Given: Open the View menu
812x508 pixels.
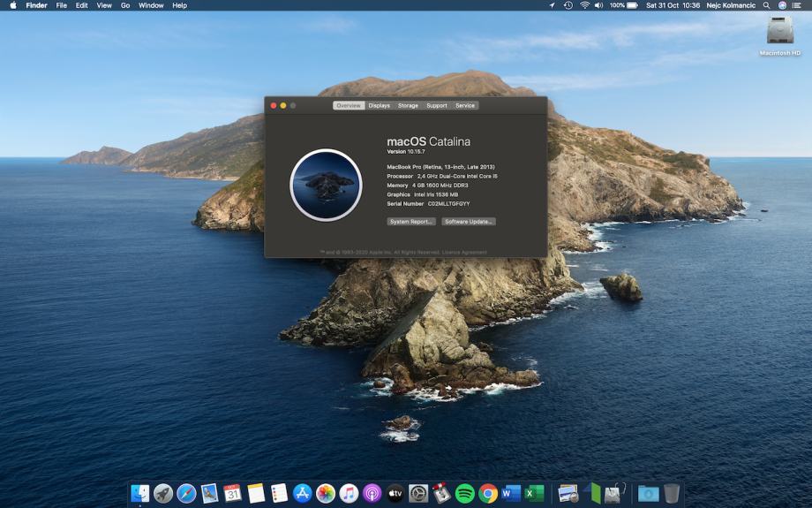Looking at the screenshot, I should click(104, 5).
